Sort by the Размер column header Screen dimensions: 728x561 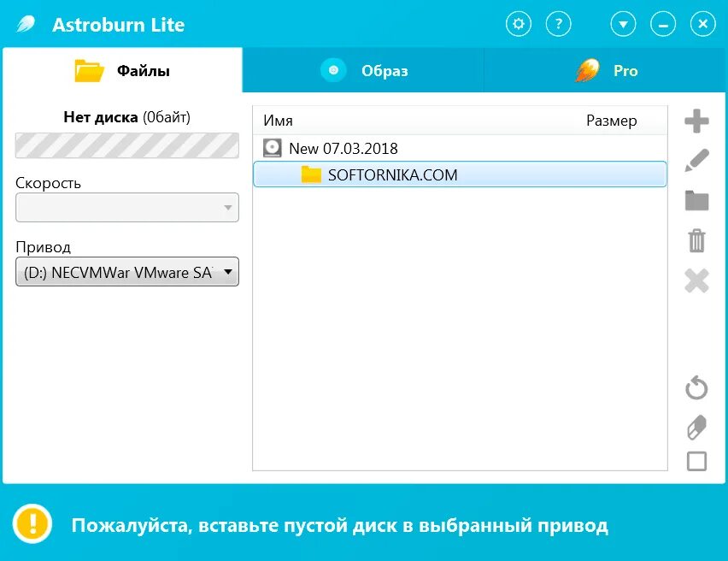click(613, 121)
